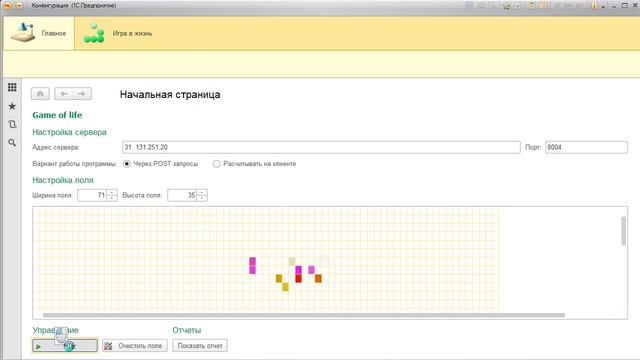Click the Начальная страница page title
640x360 pixels.
pyautogui.click(x=170, y=94)
